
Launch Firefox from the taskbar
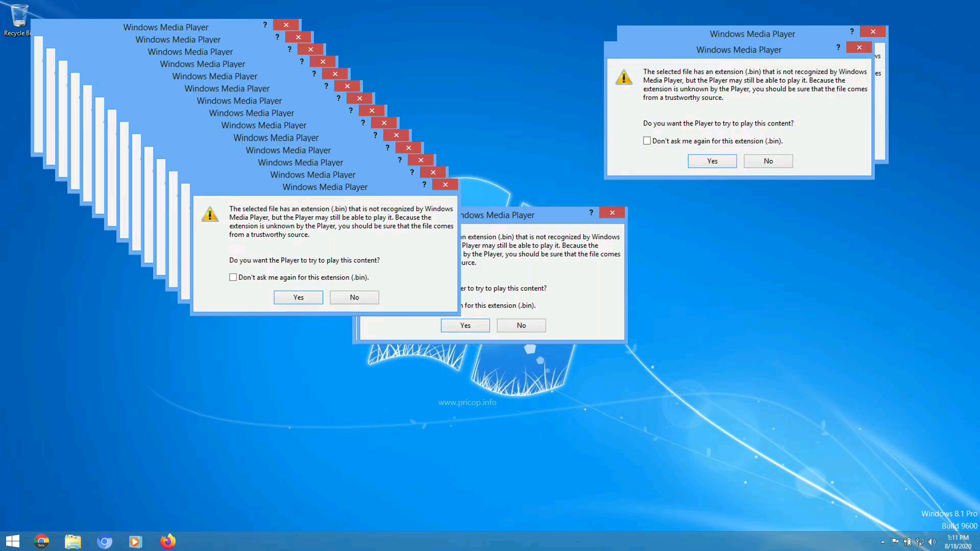(x=167, y=541)
